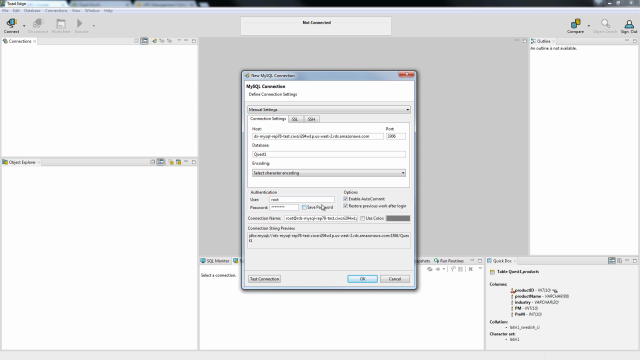Select the Connections panel tab
The image size is (640, 360).
[x=19, y=41]
